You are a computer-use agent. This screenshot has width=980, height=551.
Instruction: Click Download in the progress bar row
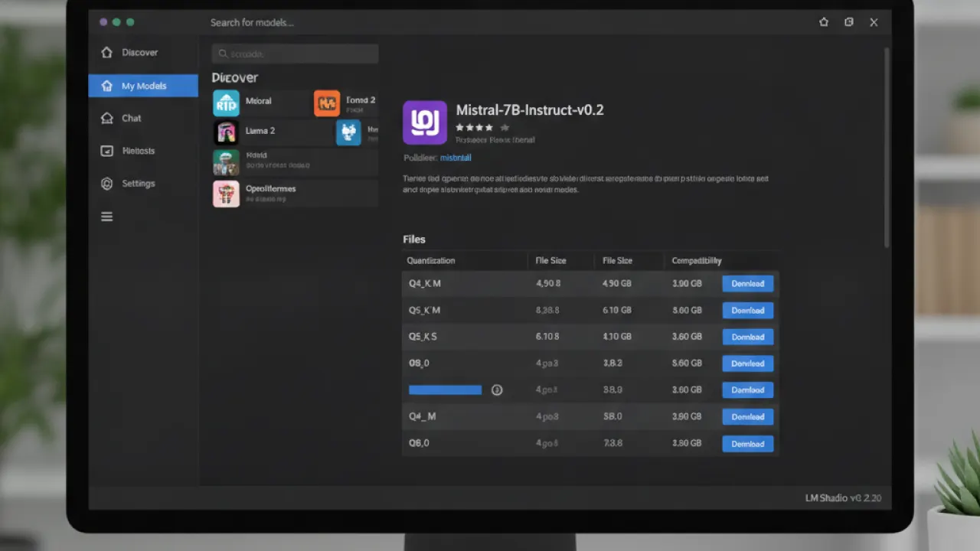[748, 390]
